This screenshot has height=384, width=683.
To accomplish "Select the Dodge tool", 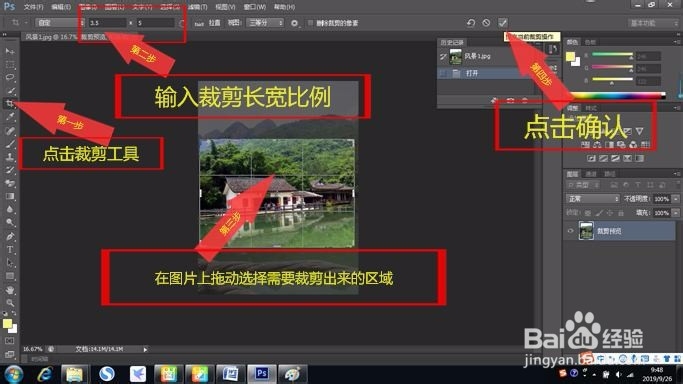I will click(10, 222).
